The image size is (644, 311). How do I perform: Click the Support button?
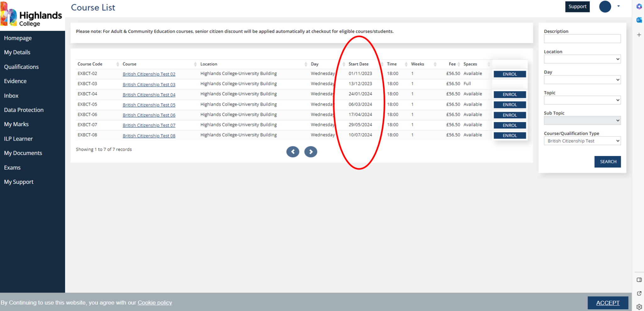pos(577,7)
